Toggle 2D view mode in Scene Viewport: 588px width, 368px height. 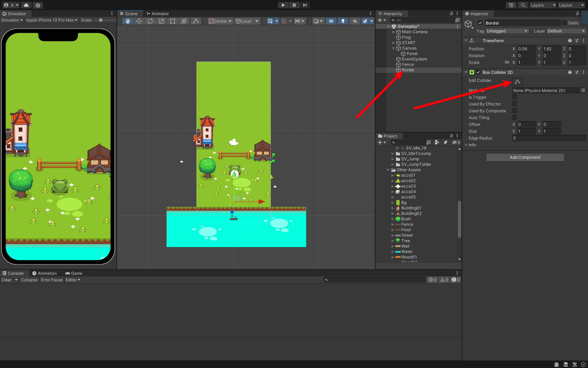point(331,21)
